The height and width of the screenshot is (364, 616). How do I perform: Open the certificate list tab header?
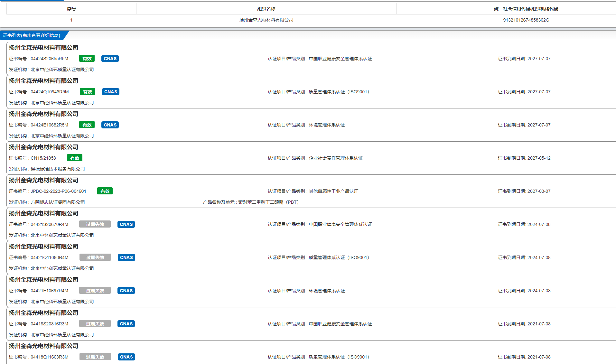coord(32,35)
